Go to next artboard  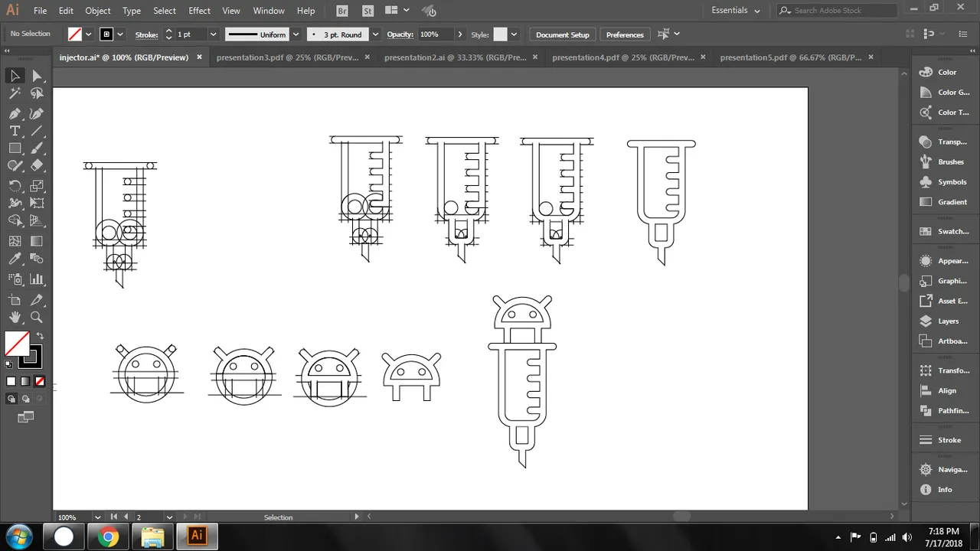click(x=186, y=517)
